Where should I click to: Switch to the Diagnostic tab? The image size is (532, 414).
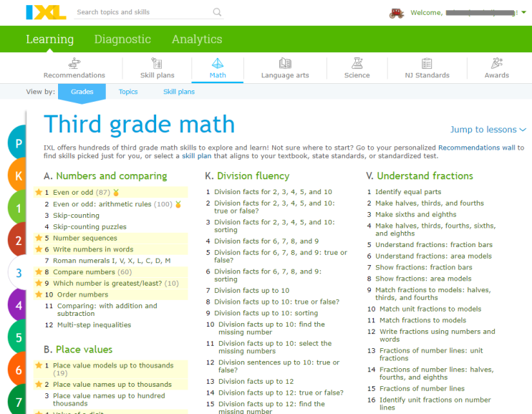click(122, 39)
